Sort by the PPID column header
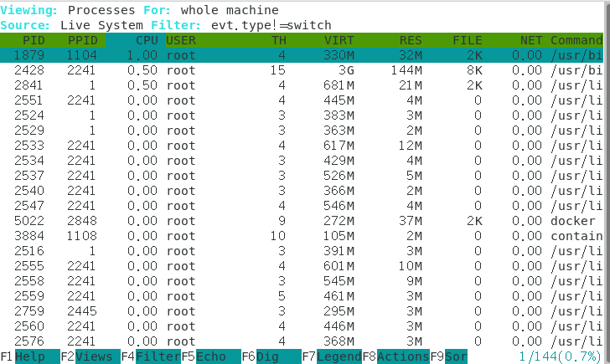This screenshot has width=610, height=364. pos(82,40)
